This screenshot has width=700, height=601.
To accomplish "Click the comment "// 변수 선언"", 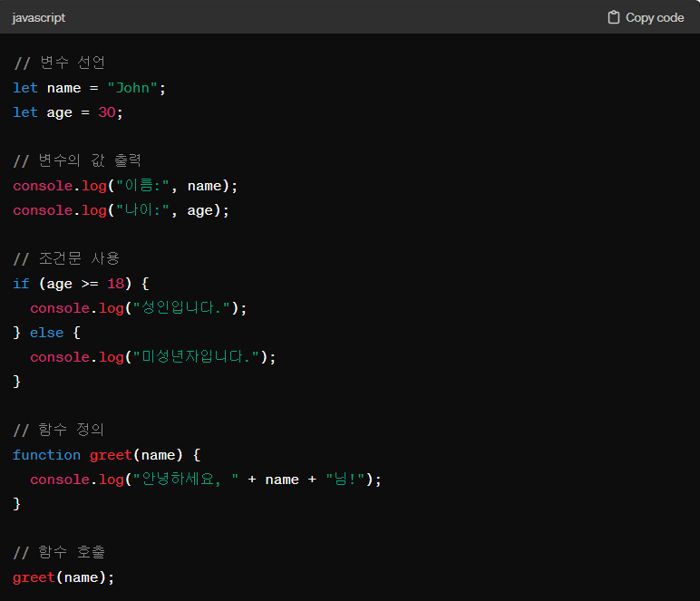I will coord(59,63).
